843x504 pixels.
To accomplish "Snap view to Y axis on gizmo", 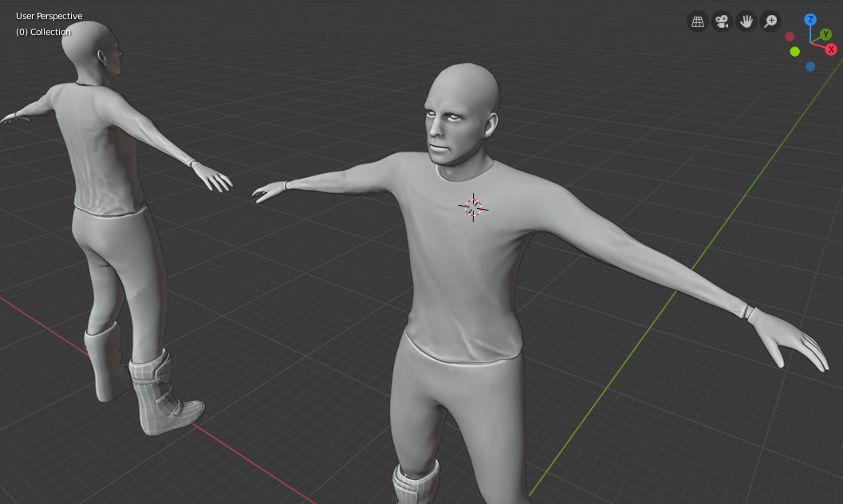I will 825,35.
